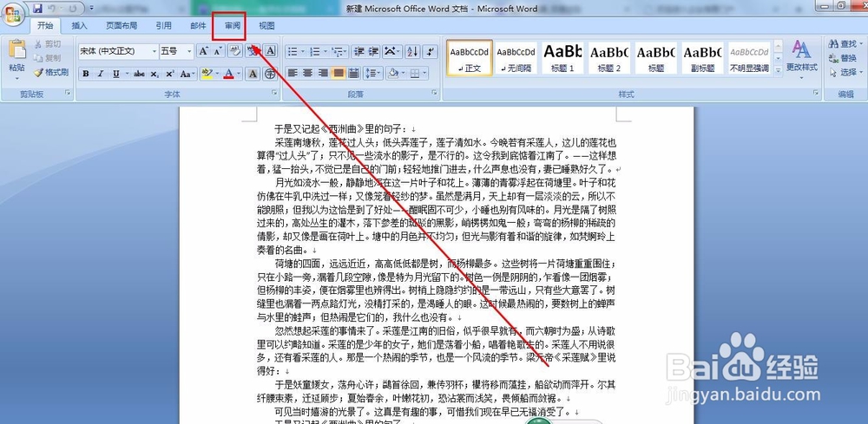This screenshot has height=424, width=868.
Task: Switch to the 审阅 tab
Action: click(233, 26)
